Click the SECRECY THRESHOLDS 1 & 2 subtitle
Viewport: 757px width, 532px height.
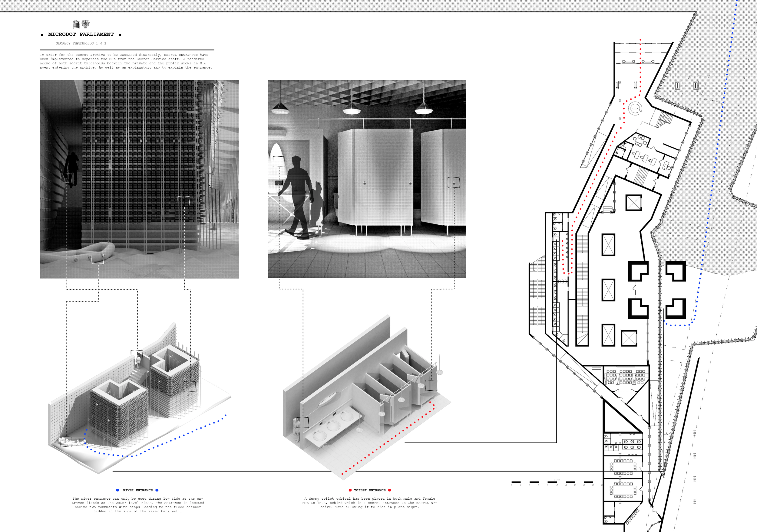(x=81, y=43)
